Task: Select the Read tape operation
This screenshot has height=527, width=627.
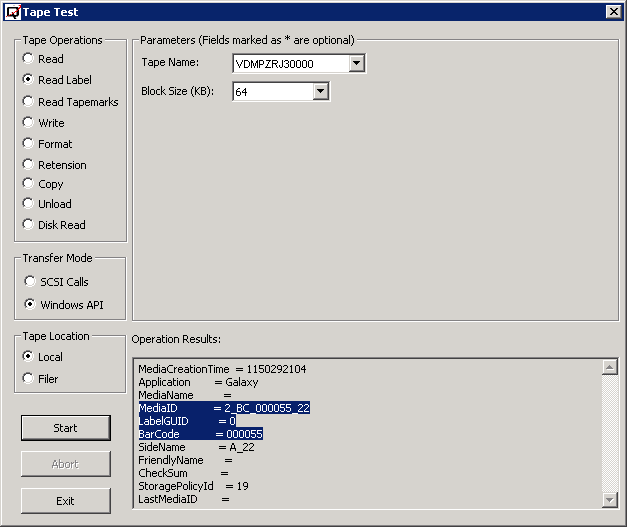Action: [29, 59]
